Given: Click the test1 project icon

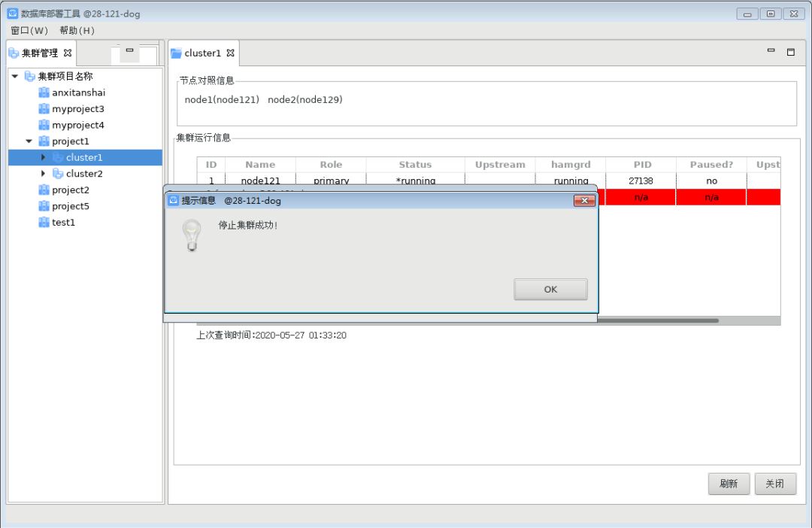Looking at the screenshot, I should coord(44,223).
